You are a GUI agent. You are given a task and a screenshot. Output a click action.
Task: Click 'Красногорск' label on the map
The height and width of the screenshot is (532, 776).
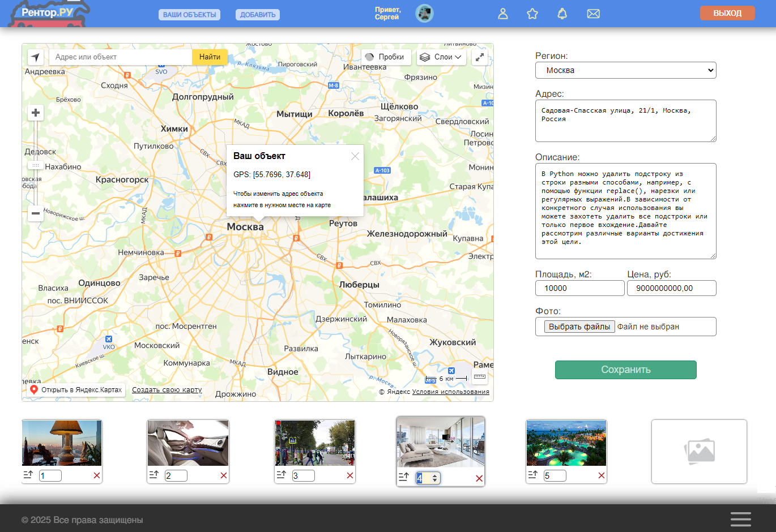122,180
